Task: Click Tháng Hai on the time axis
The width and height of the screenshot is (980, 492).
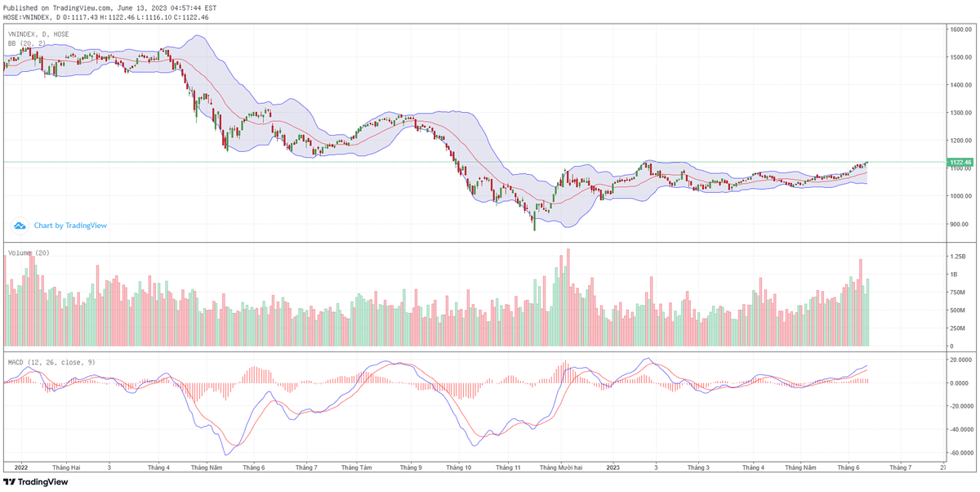Action: (66, 467)
